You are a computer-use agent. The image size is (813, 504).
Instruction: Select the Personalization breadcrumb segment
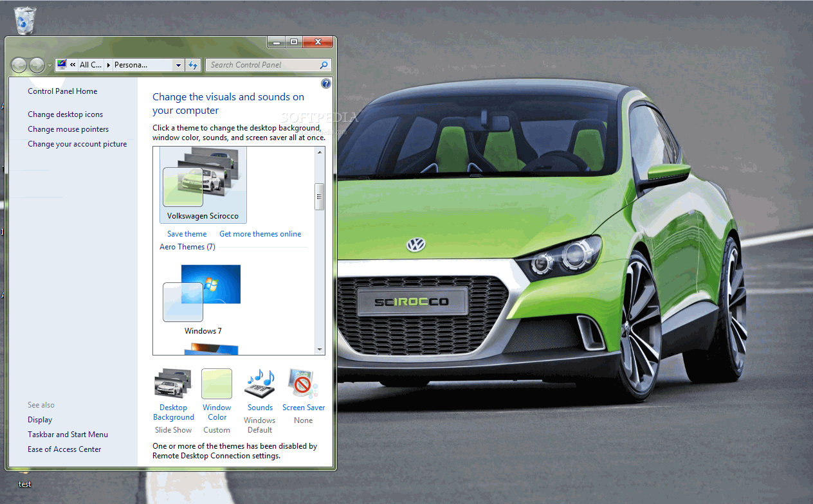[131, 65]
